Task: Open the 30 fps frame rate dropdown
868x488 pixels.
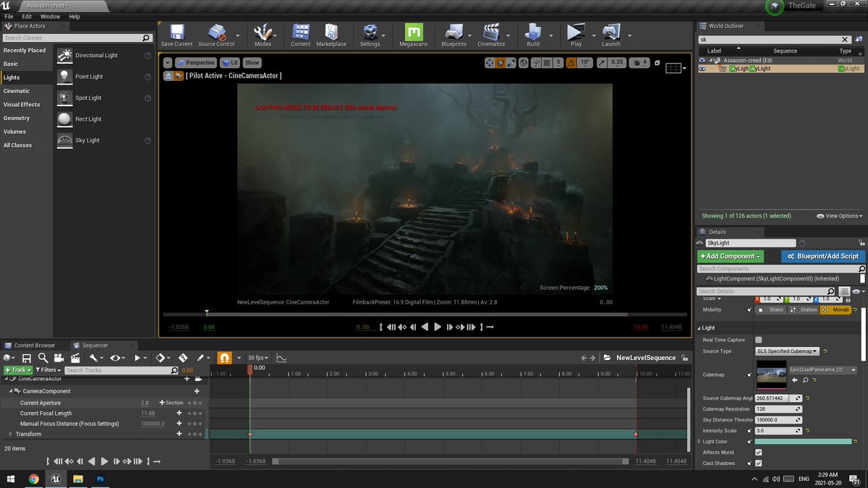Action: click(x=258, y=358)
